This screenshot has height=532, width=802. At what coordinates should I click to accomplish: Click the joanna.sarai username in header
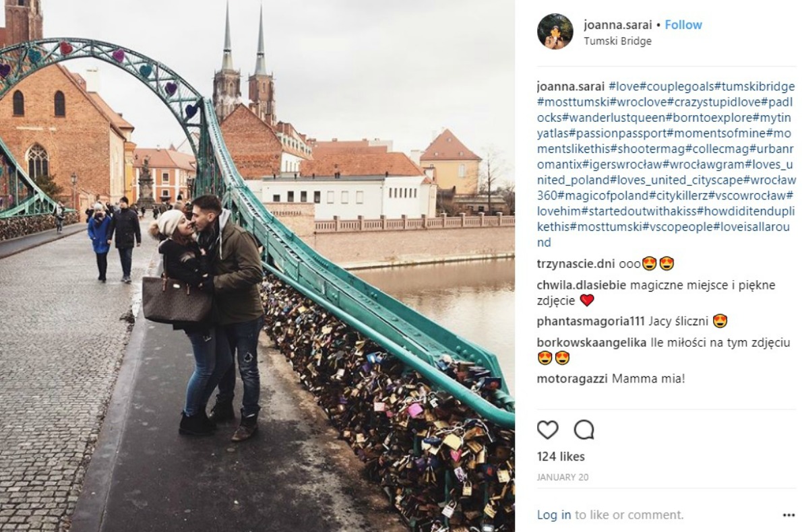pyautogui.click(x=618, y=24)
